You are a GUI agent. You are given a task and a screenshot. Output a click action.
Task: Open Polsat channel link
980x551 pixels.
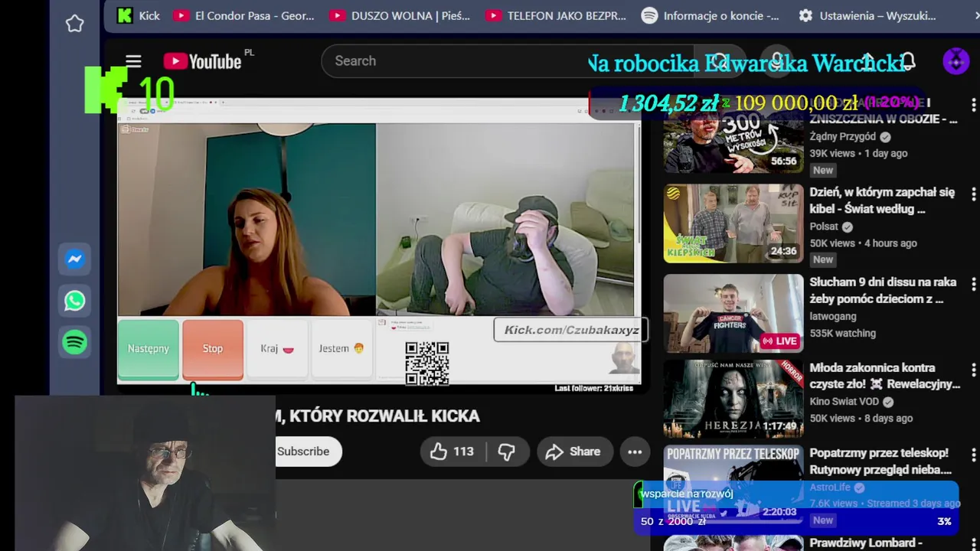(824, 227)
